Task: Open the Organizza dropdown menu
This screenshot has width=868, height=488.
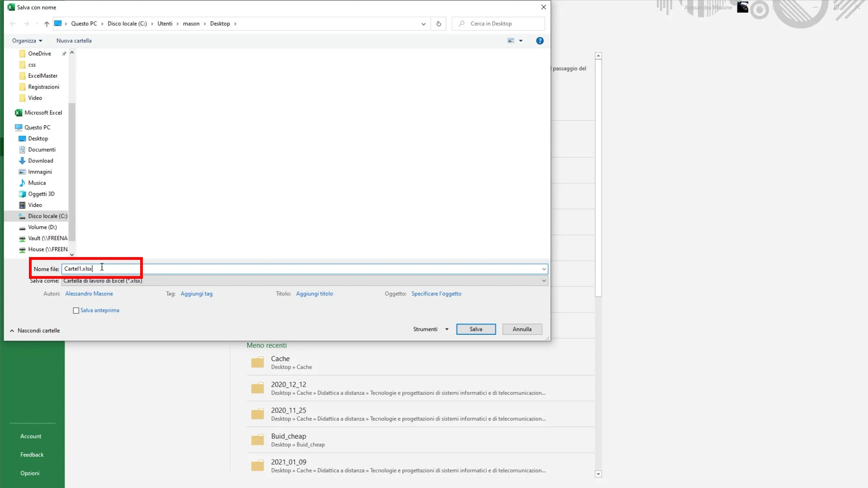Action: coord(27,41)
